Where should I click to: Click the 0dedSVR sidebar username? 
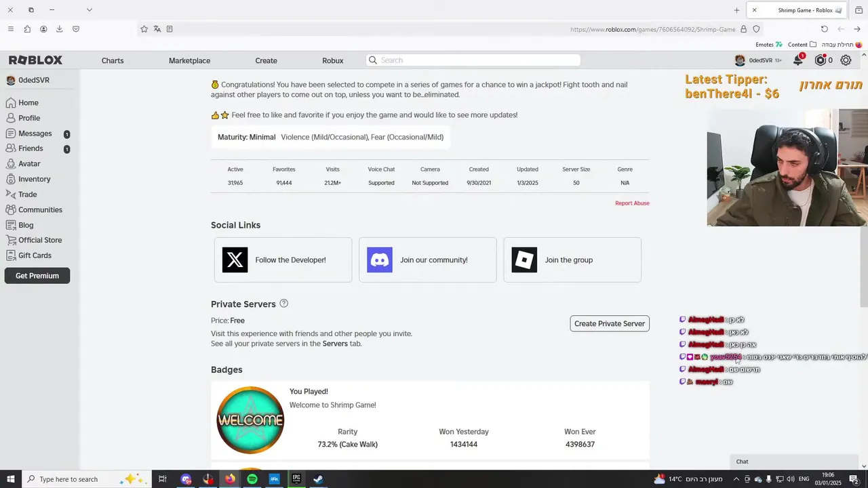33,80
